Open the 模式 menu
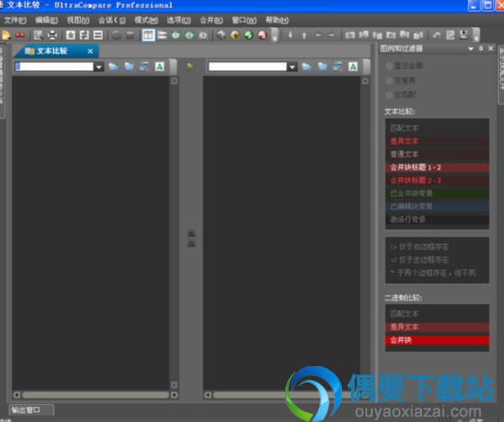Image resolution: width=504 pixels, height=422 pixels. tap(146, 21)
